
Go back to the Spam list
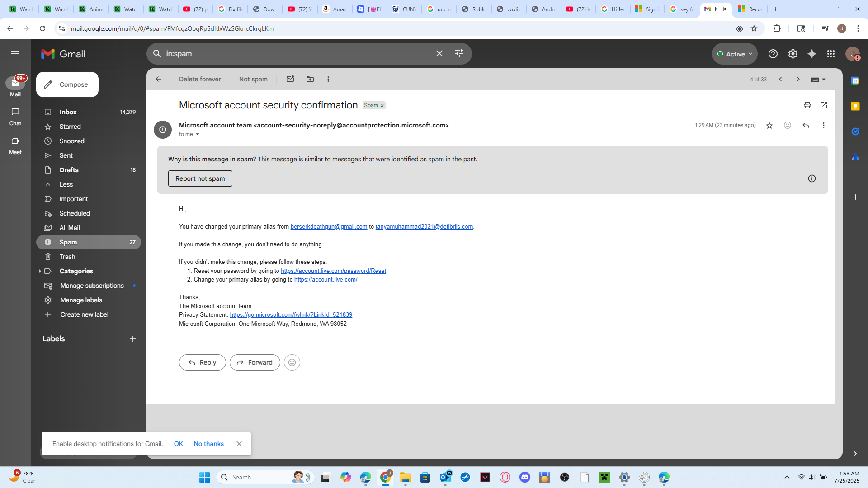coord(158,79)
